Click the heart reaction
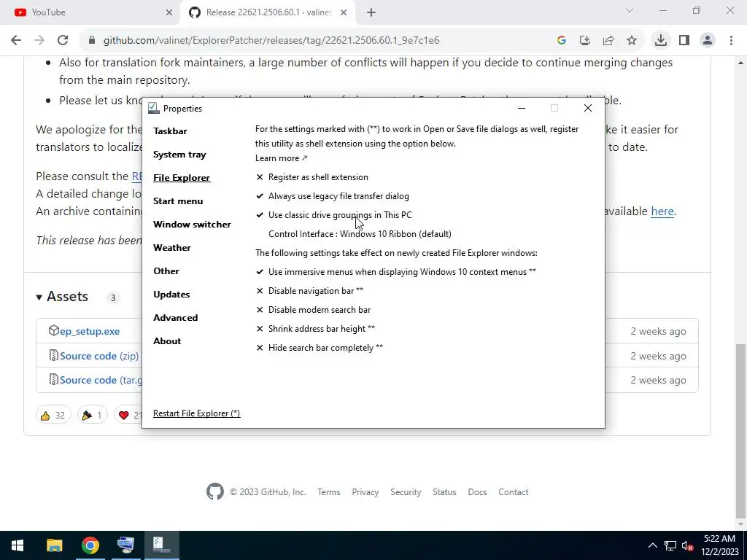Viewport: 747px width, 560px height. click(x=128, y=415)
